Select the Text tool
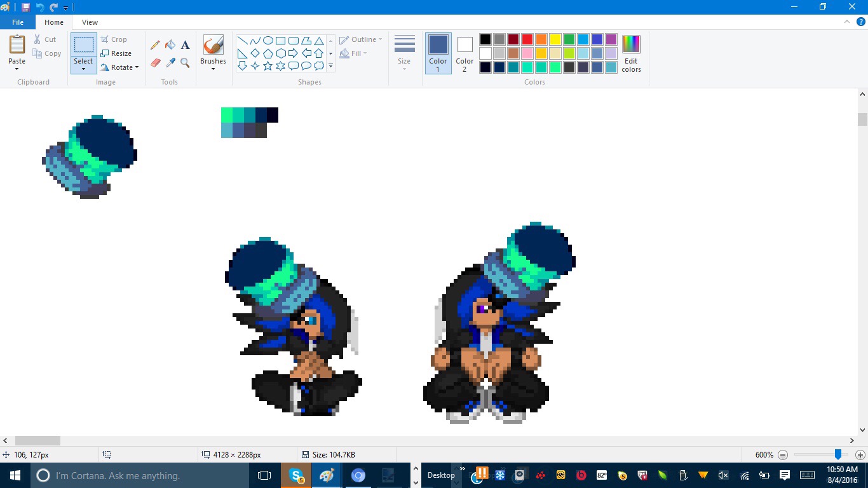868x488 pixels. (x=185, y=45)
